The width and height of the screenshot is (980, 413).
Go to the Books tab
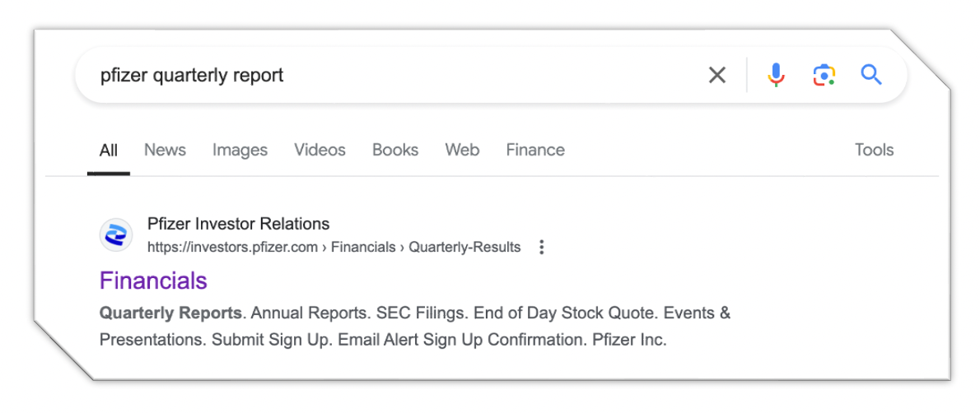(x=395, y=150)
